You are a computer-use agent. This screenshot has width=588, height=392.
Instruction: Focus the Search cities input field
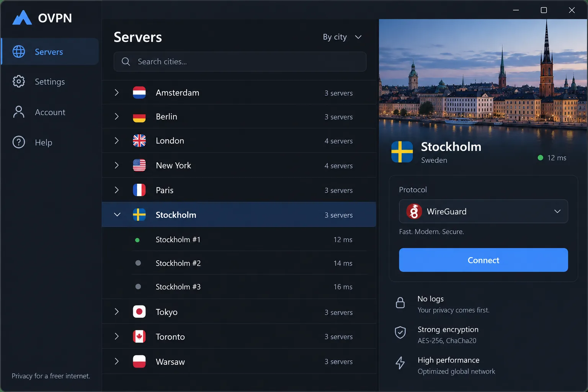(240, 61)
